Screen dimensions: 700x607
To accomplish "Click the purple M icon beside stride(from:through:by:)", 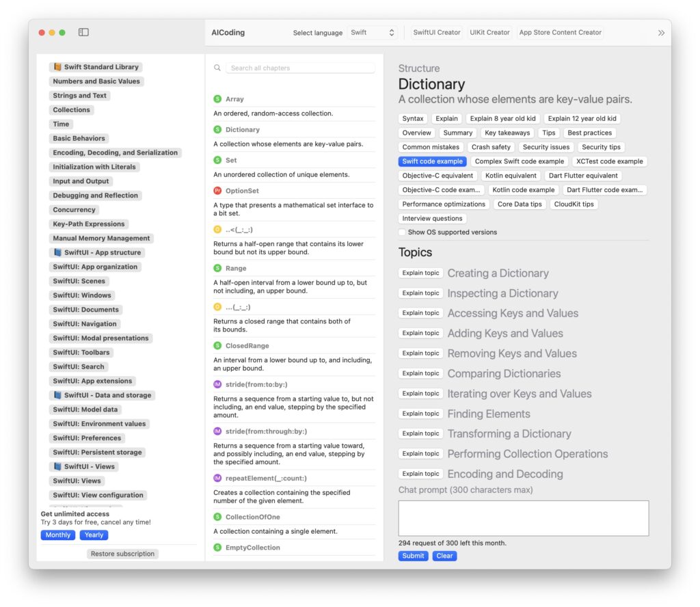I will pyautogui.click(x=217, y=431).
